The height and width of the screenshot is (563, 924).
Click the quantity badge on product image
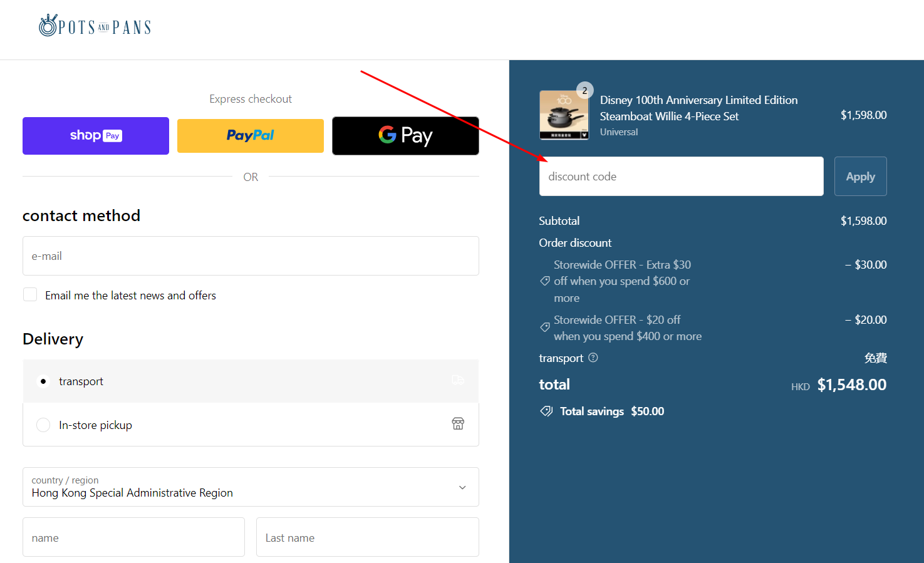[584, 90]
